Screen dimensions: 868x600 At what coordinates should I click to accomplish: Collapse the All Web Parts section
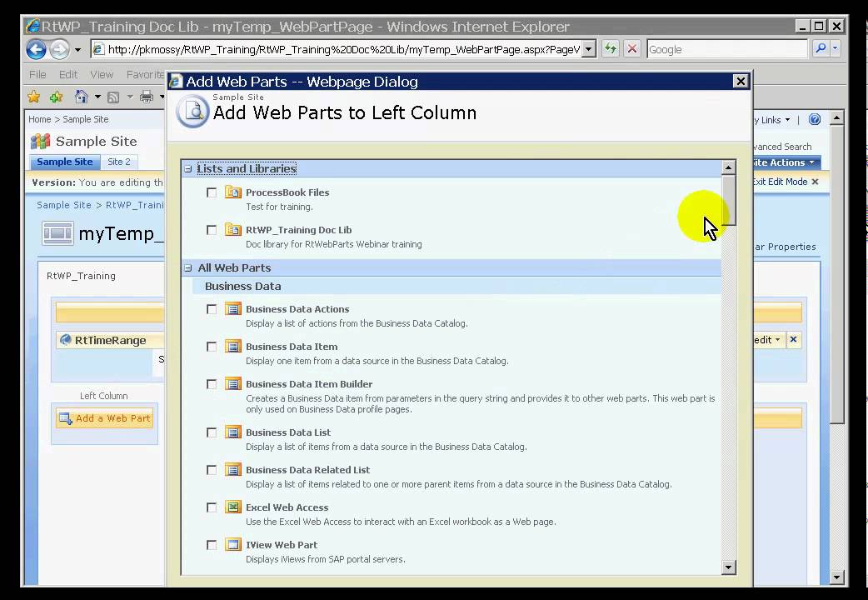(x=188, y=267)
